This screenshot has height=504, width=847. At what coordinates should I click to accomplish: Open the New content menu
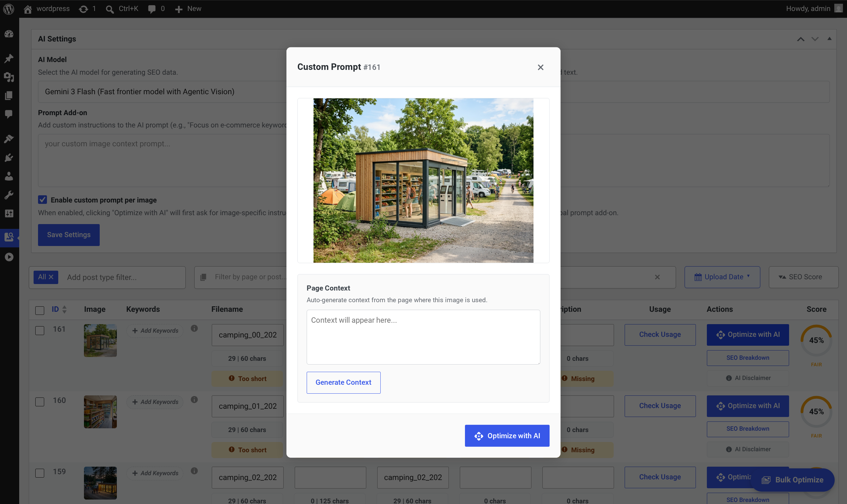(188, 9)
